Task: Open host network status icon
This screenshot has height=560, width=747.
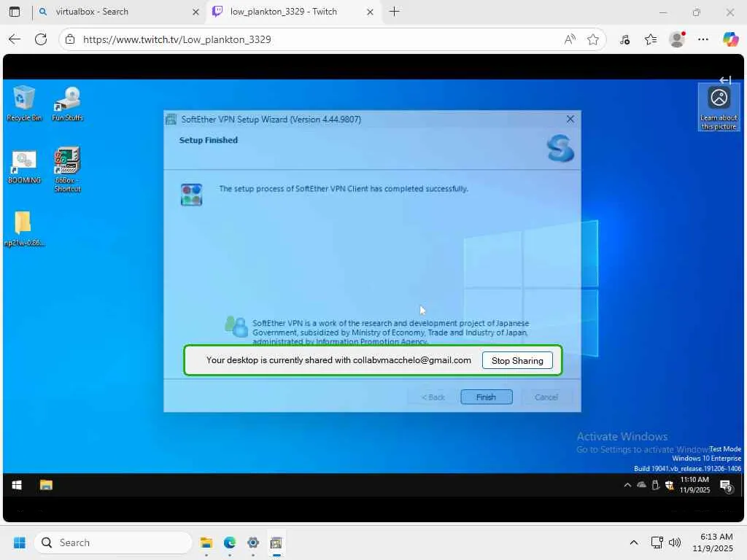Action: [x=657, y=542]
